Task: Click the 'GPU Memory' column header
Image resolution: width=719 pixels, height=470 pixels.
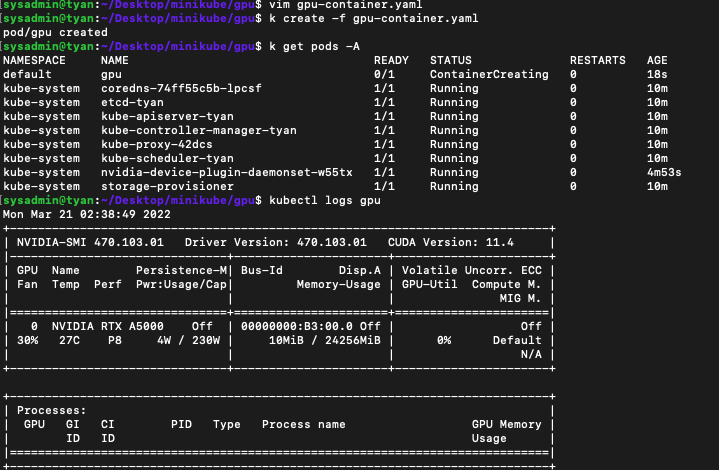Action: coord(507,424)
